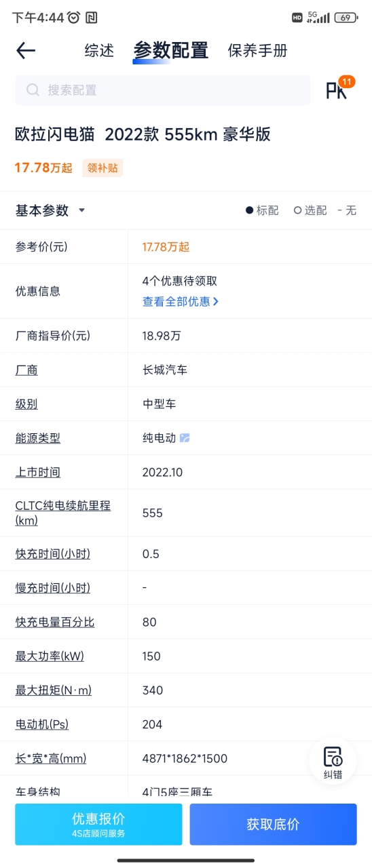This screenshot has width=372, height=868.
Task: Open the PK comparison icon with badge
Action: tap(339, 90)
